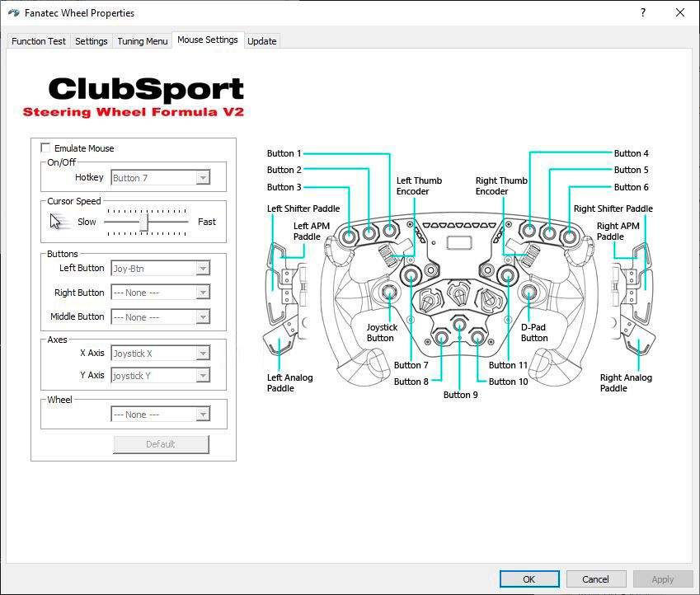
Task: Click the 'Left Analog Paddle' label
Action: (289, 383)
